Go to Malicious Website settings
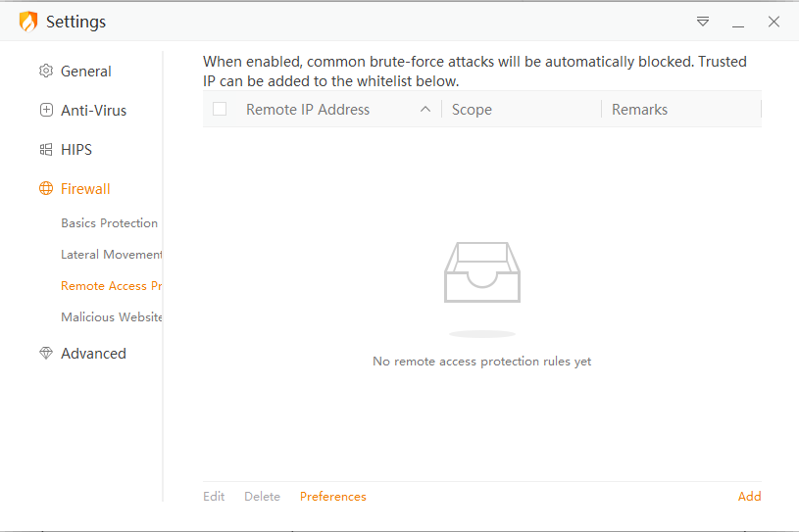 click(112, 317)
